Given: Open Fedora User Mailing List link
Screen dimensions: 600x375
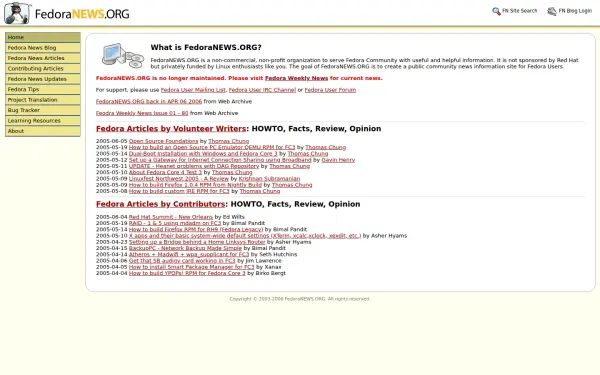Looking at the screenshot, I should click(x=193, y=90).
